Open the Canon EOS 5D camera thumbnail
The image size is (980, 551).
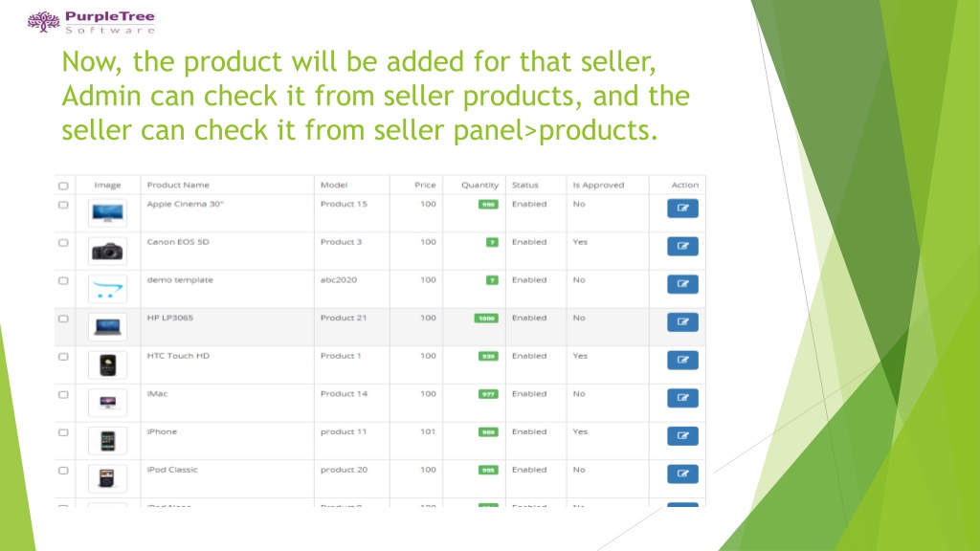[x=107, y=252]
